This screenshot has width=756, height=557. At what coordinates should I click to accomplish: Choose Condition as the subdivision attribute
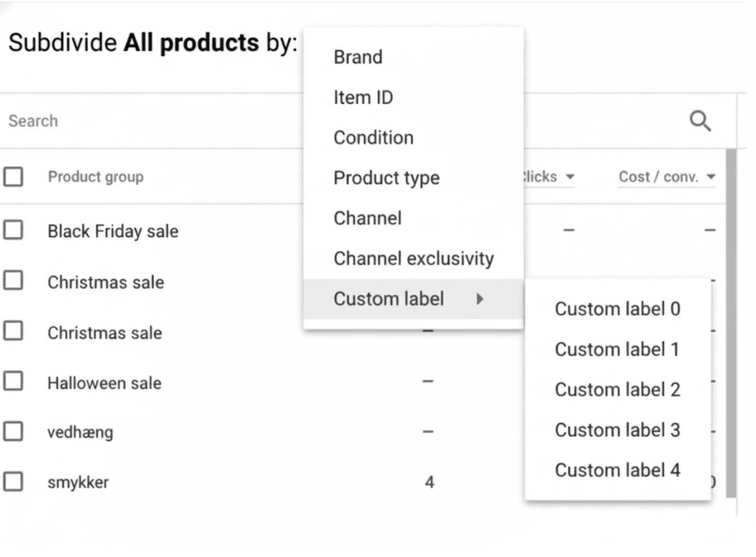373,137
